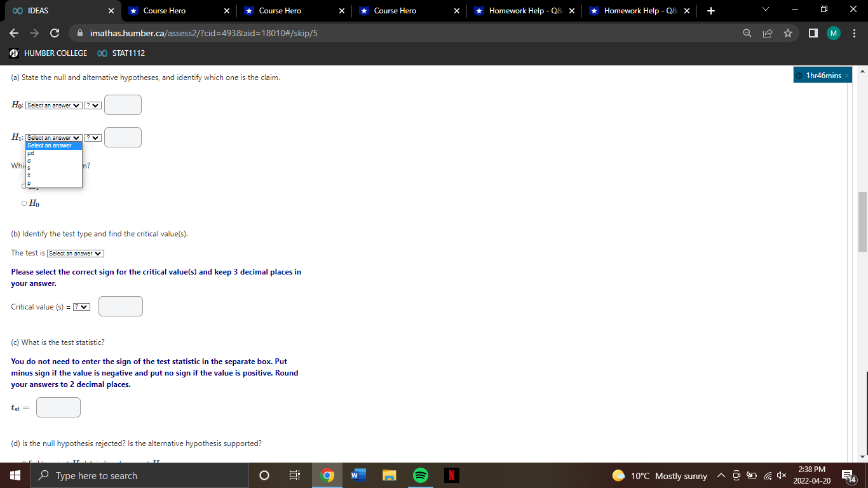Open File Explorer from the taskbar

(x=389, y=475)
